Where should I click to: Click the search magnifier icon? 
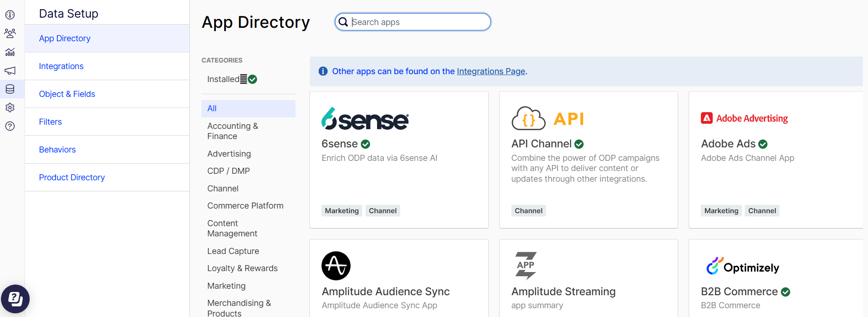coord(343,22)
